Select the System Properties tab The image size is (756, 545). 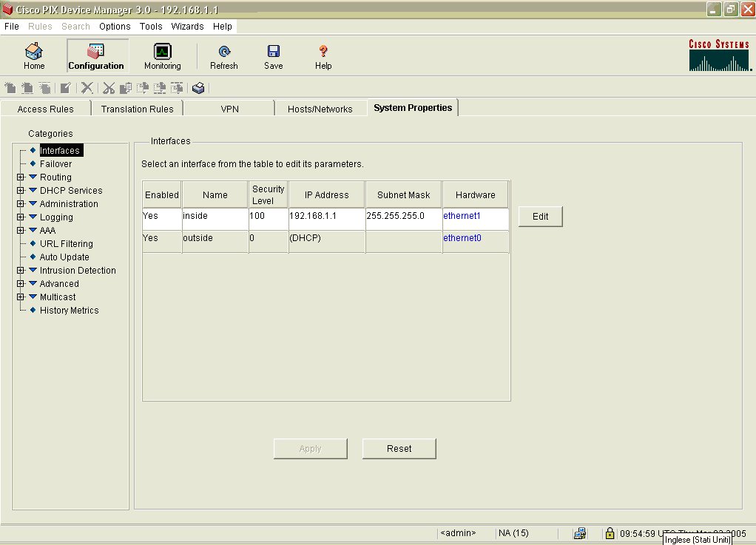tap(413, 107)
